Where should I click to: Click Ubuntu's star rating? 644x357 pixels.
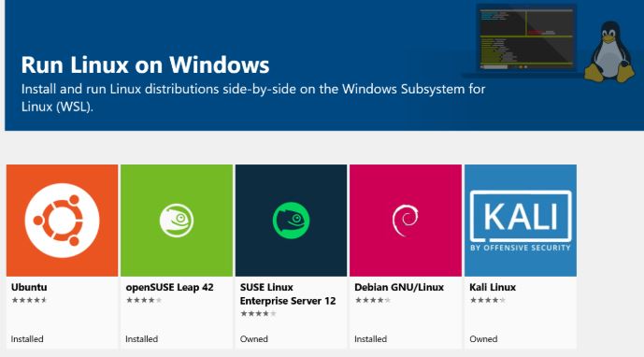pyautogui.click(x=29, y=300)
